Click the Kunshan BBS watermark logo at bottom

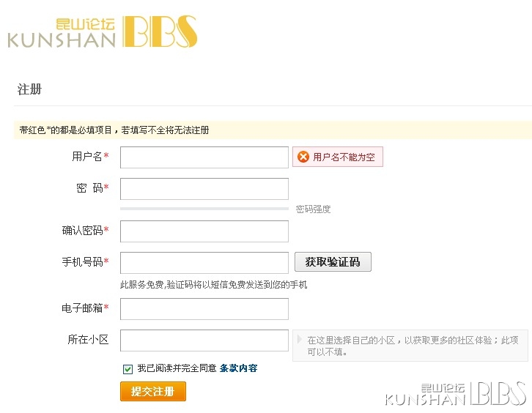pyautogui.click(x=455, y=394)
